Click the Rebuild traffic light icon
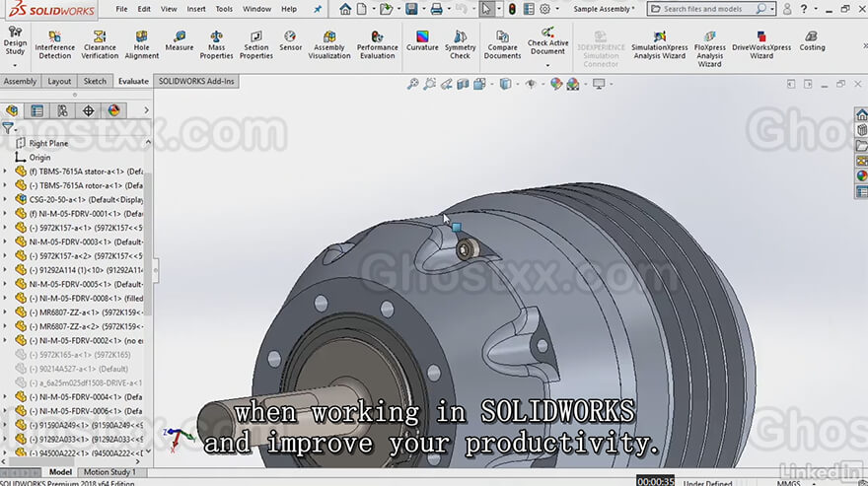This screenshot has width=868, height=486. tap(512, 9)
